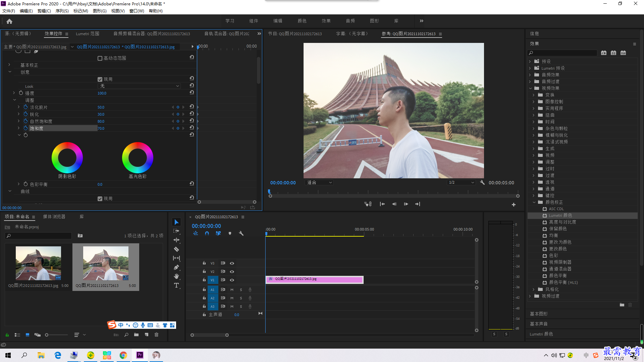Viewport: 644px width, 362px height.
Task: Toggle linked selection in timeline
Action: [x=218, y=233]
